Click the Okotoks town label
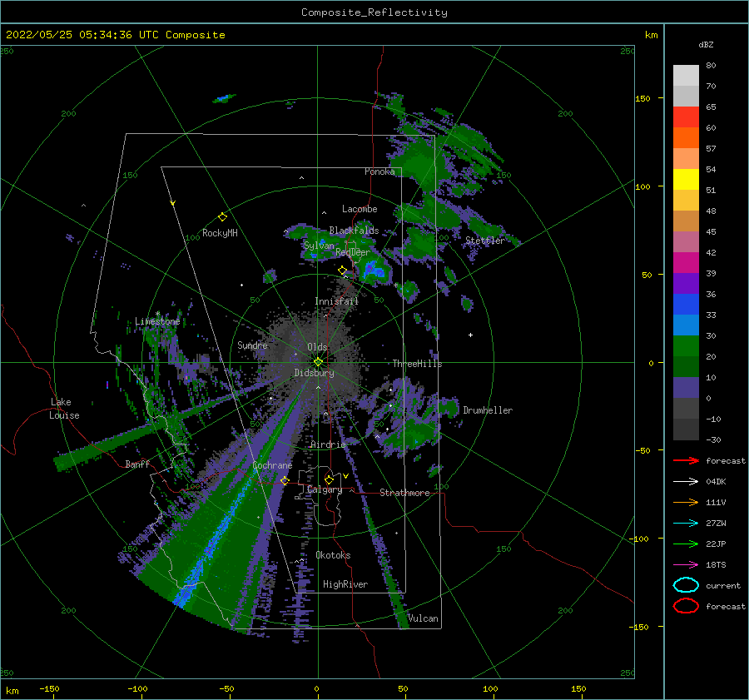 click(334, 555)
